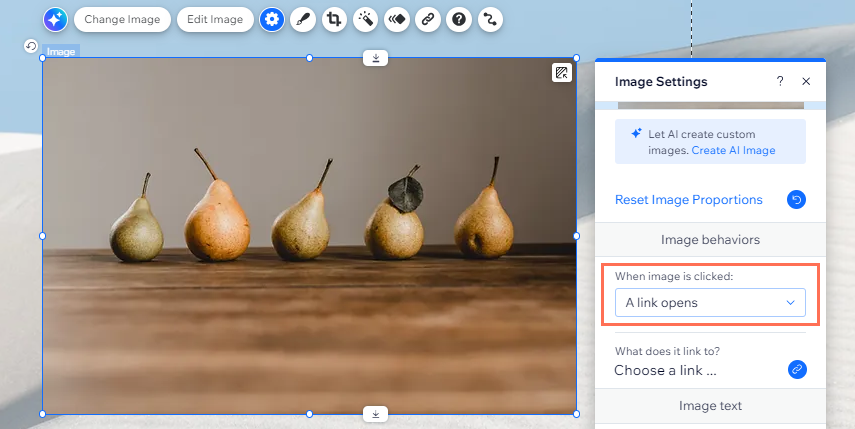Open the AI tools sparkle icon

tap(56, 19)
